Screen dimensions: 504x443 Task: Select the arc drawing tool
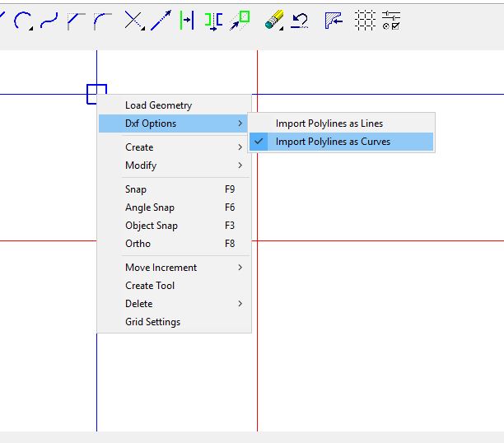[23, 21]
